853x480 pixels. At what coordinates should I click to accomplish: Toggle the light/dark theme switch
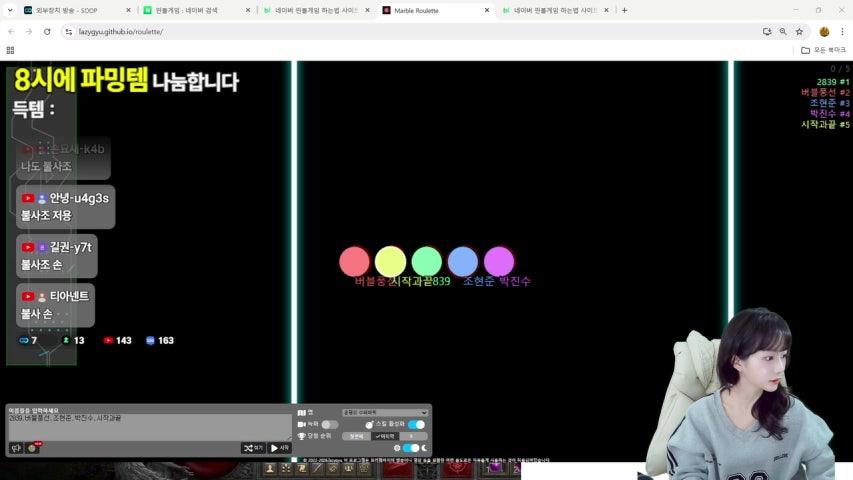click(411, 448)
